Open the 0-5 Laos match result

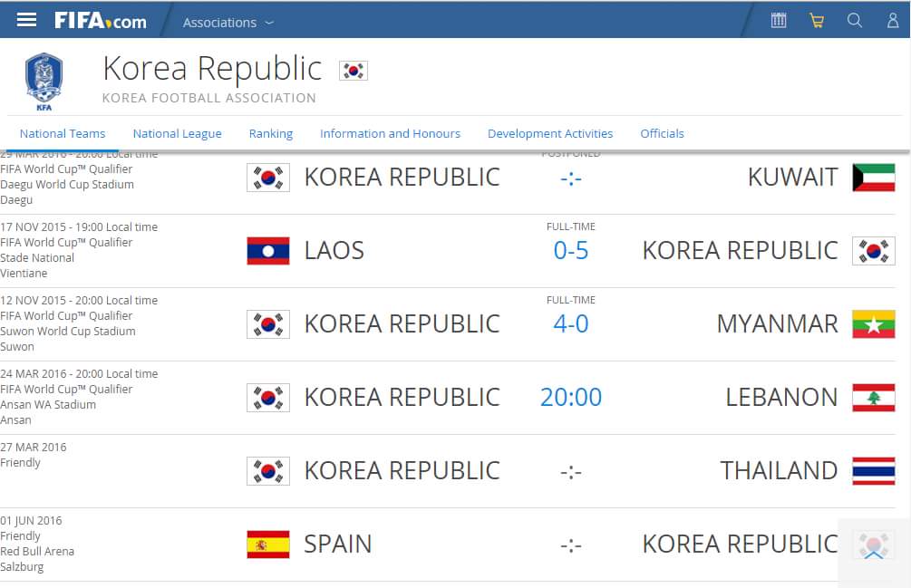(x=571, y=251)
